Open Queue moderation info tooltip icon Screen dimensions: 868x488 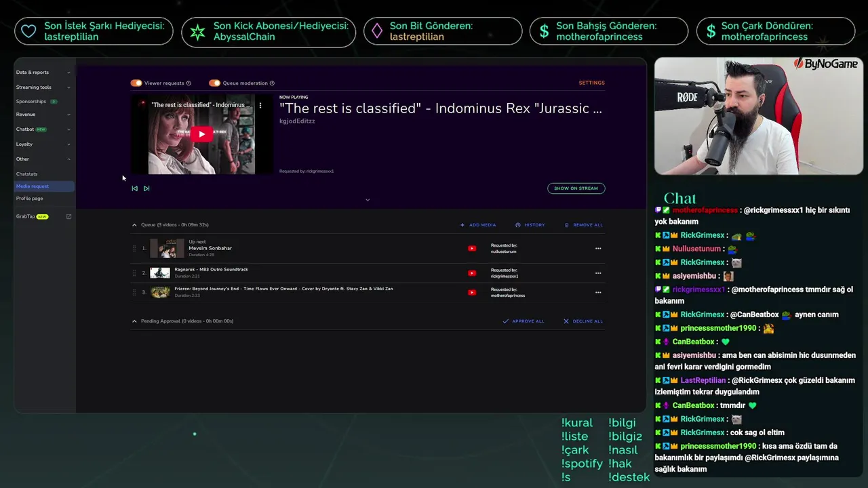272,83
